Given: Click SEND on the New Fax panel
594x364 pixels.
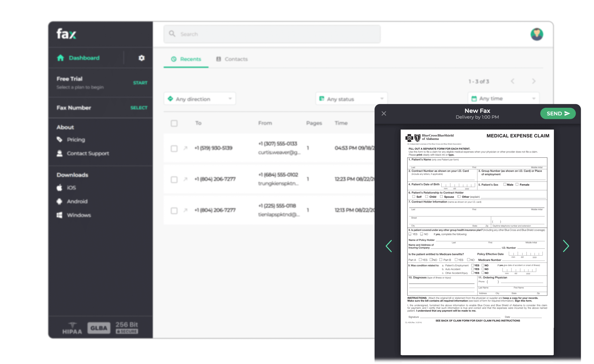Looking at the screenshot, I should (x=558, y=113).
